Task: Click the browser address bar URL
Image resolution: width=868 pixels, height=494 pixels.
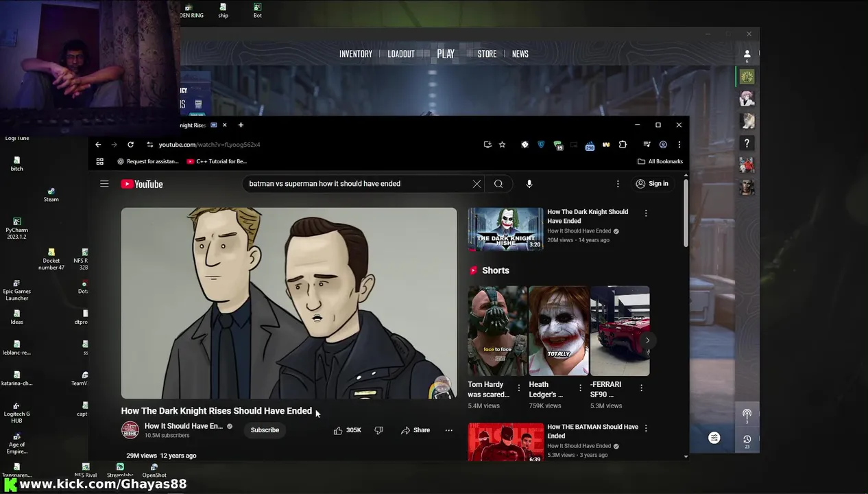Action: click(x=209, y=145)
